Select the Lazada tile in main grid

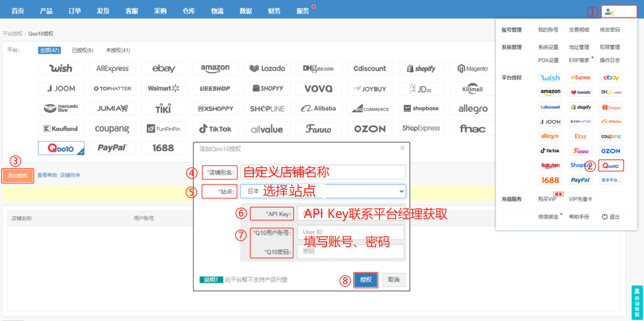click(267, 69)
